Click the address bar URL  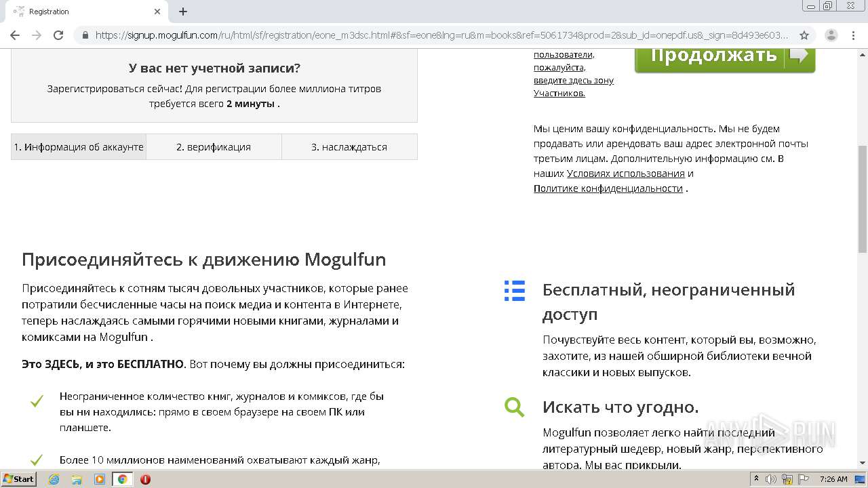pos(441,35)
